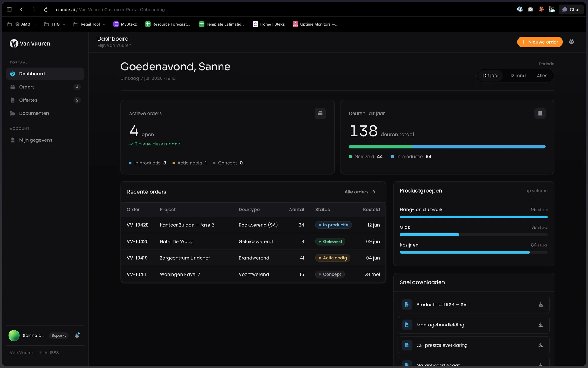Click the PDF icon for CE-prestatieverklaring
The image size is (588, 368).
coord(407,345)
